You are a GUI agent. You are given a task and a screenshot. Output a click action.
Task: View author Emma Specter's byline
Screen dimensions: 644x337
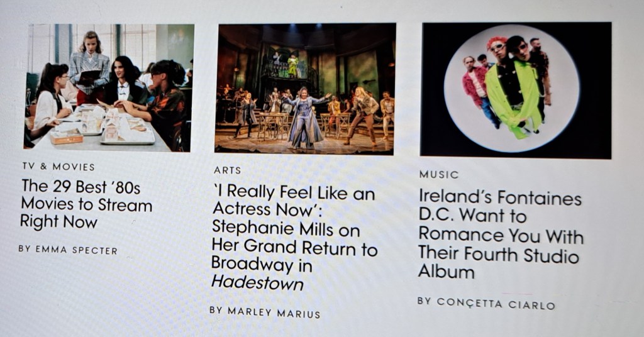(68, 250)
